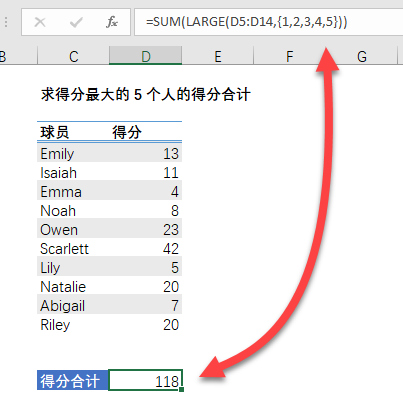Screen dimensions: 403x413
Task: Select the Isaiah name cell
Action: pos(73,173)
